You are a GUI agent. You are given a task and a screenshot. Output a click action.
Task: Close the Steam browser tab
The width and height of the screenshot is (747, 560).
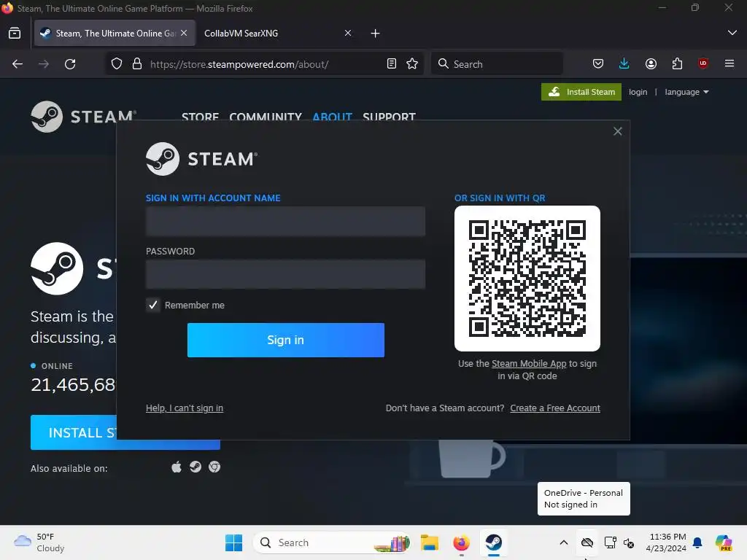pyautogui.click(x=184, y=33)
